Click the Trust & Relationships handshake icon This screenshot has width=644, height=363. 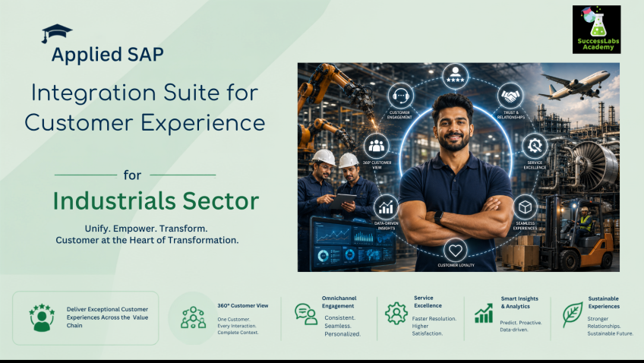(x=510, y=96)
